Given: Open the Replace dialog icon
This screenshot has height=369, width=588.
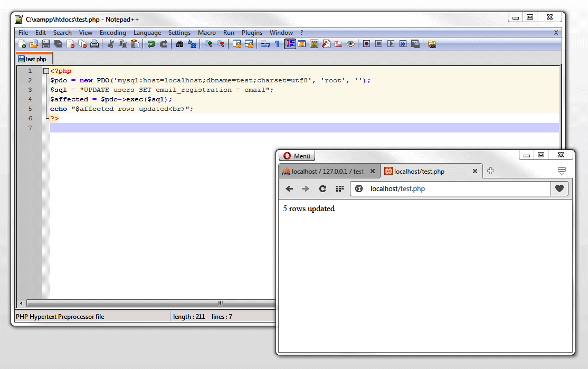Looking at the screenshot, I should (192, 44).
